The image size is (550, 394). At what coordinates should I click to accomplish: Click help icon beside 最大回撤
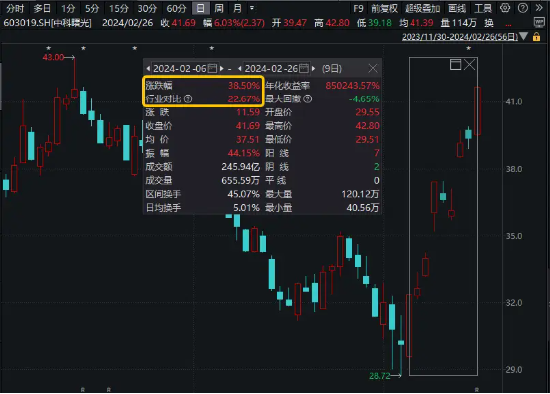pos(308,99)
